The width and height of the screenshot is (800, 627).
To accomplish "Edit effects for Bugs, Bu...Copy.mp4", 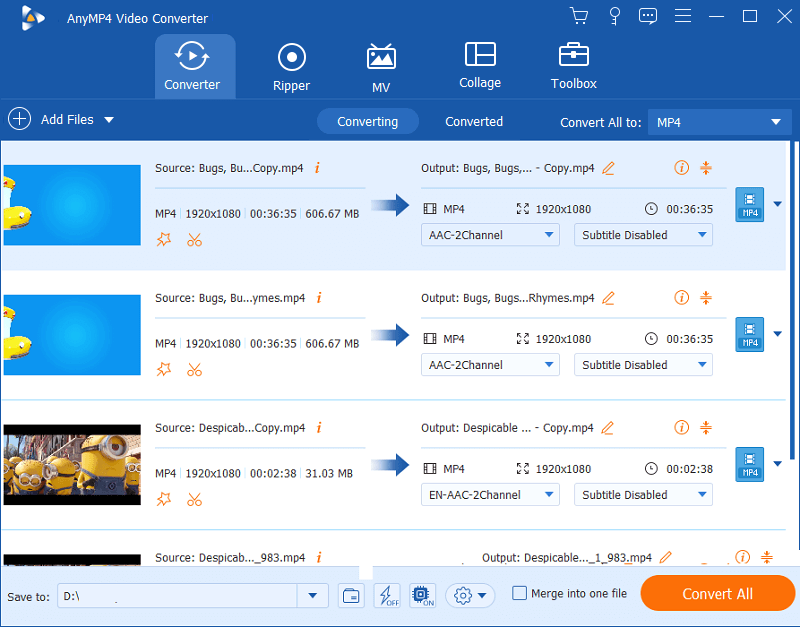I will (x=164, y=239).
